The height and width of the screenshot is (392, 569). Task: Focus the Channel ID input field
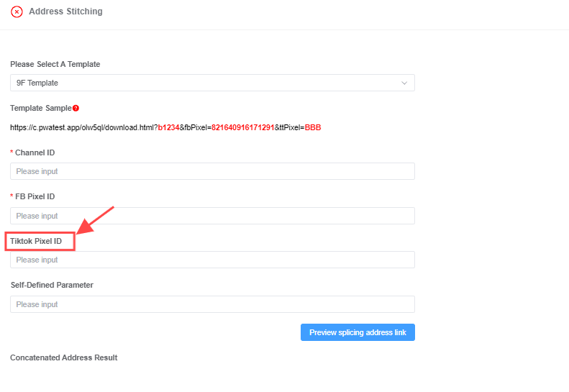click(212, 171)
